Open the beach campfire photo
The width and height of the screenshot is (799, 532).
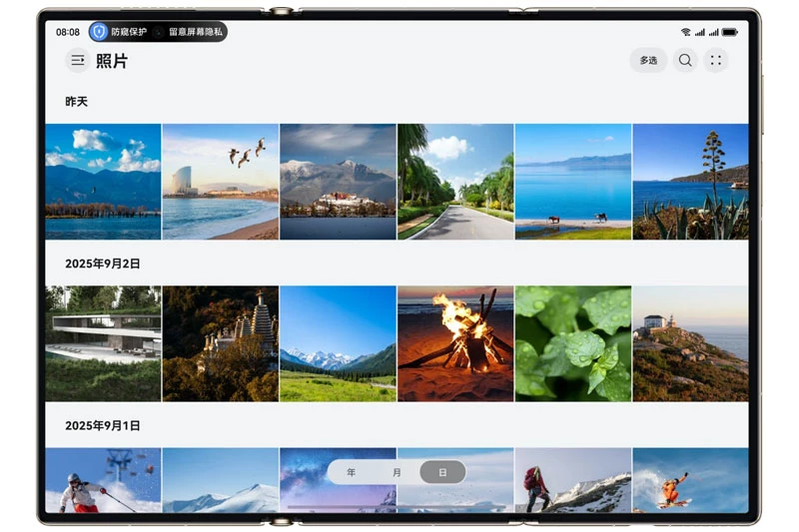[x=455, y=343]
